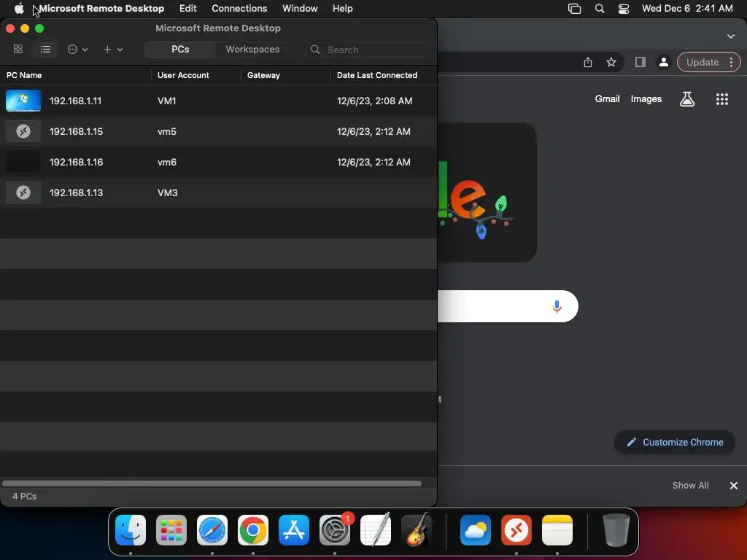Viewport: 747px width, 560px height.
Task: Click the date and time in menu bar
Action: (687, 8)
